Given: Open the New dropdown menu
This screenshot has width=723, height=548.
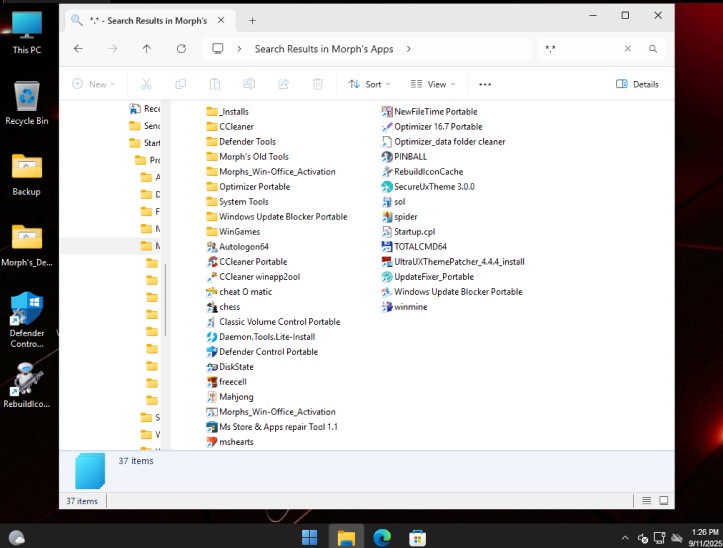Looking at the screenshot, I should pos(94,84).
